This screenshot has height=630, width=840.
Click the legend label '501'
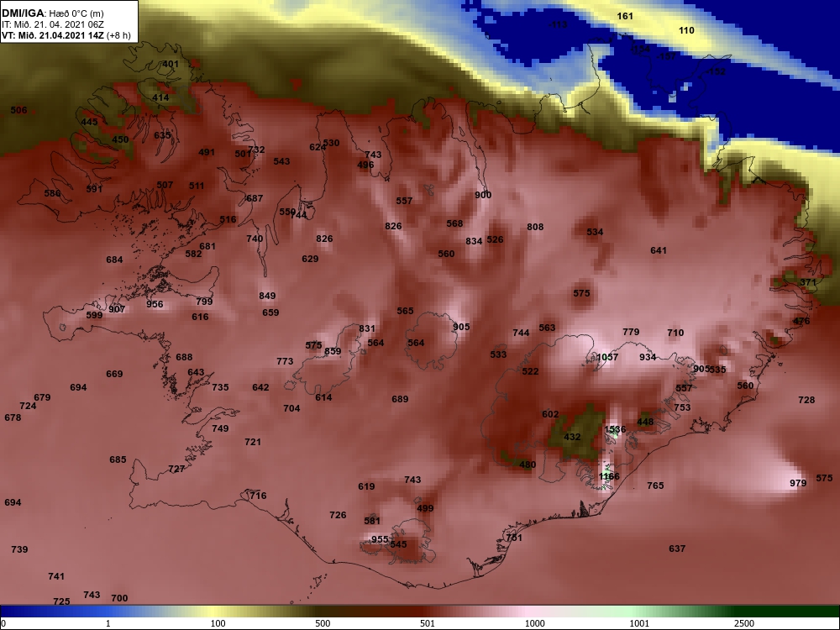(x=428, y=623)
